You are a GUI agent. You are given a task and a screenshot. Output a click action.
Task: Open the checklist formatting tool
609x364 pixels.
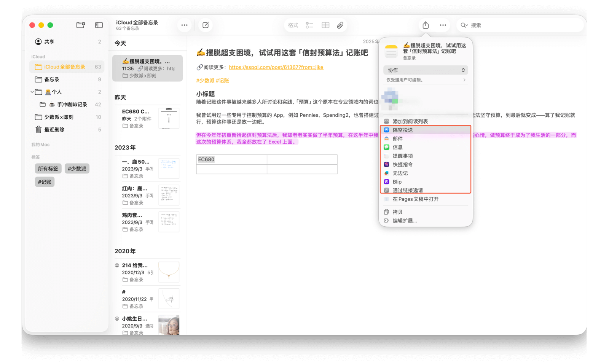[309, 25]
